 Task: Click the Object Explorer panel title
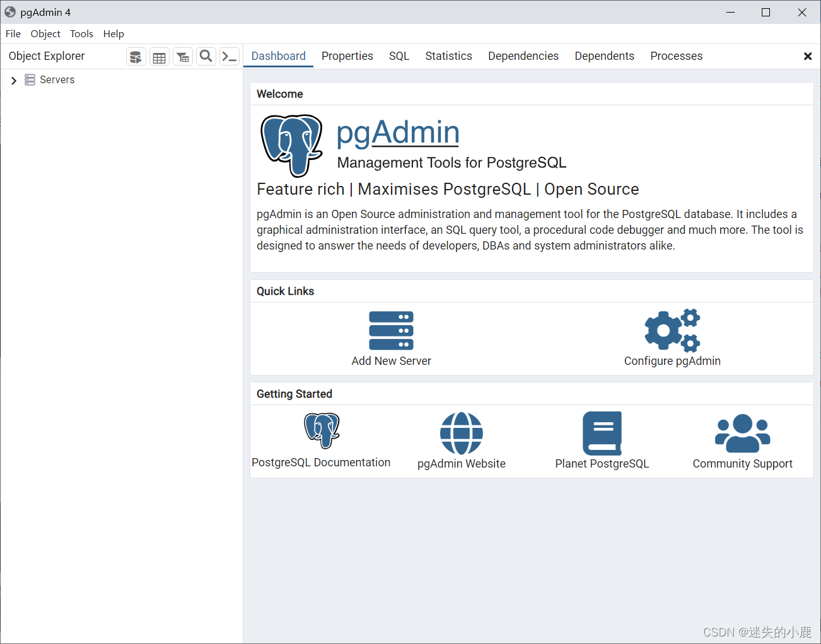(47, 56)
